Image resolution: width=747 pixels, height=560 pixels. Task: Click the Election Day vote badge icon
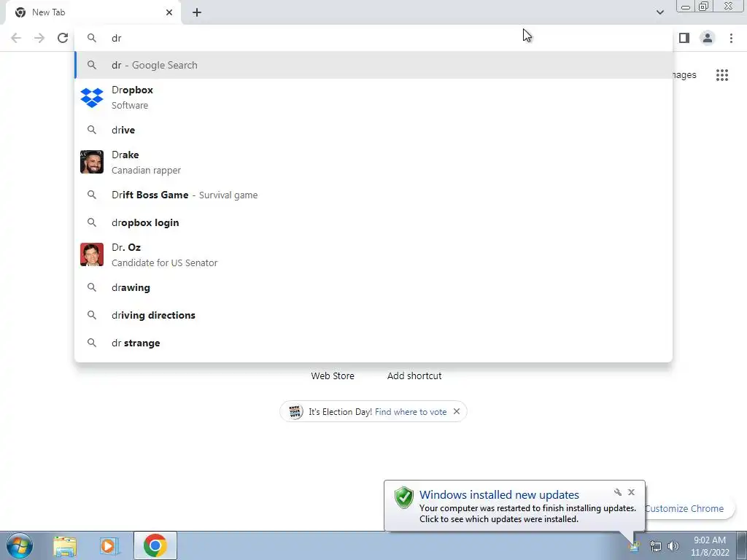295,411
